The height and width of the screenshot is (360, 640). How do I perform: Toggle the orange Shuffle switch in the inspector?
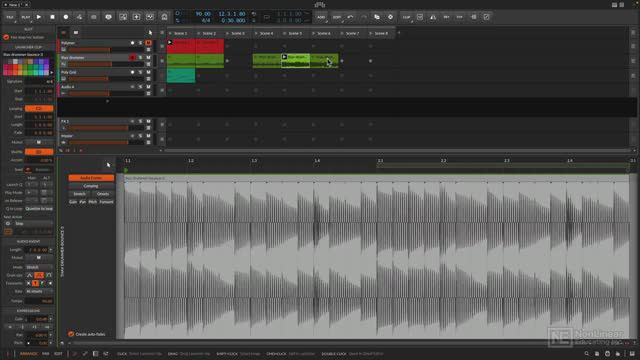tap(39, 152)
